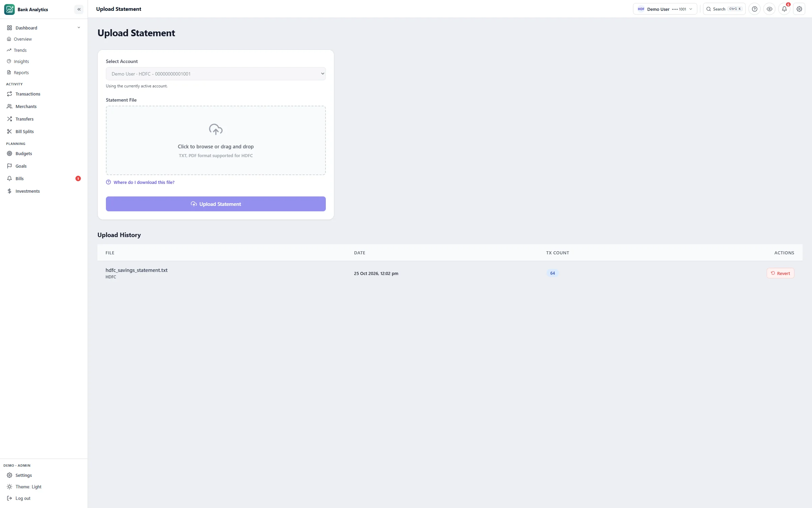Click the help circle icon beside download link

coord(108,182)
